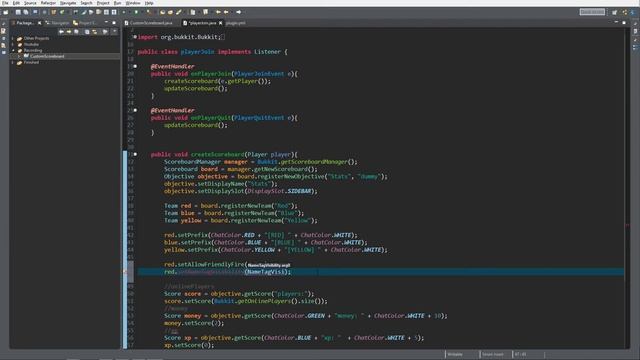The image size is (640, 360).
Task: Focus the Quick Access search field
Action: click(x=592, y=12)
